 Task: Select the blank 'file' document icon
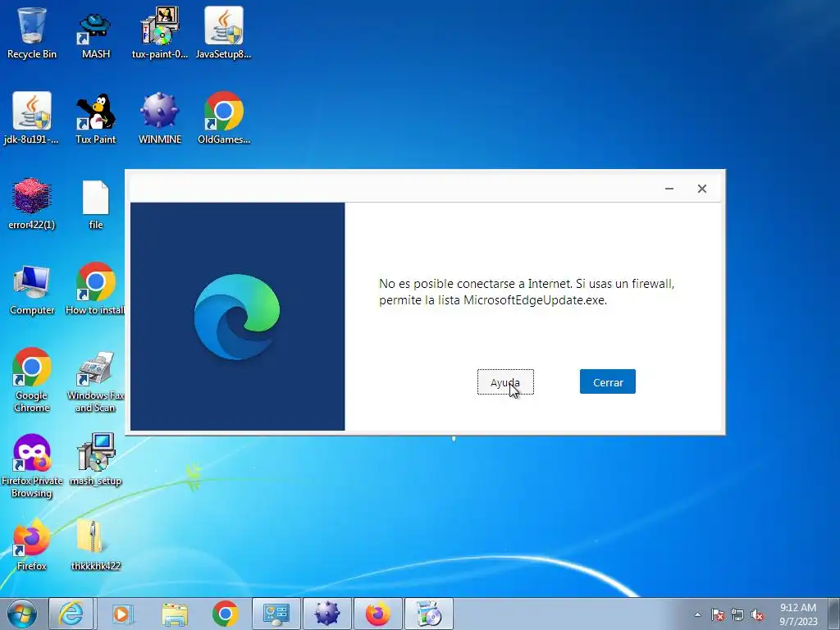95,204
